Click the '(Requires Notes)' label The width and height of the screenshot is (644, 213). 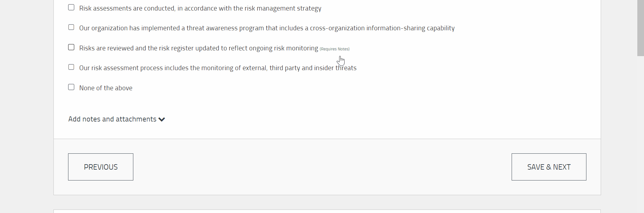coord(334,49)
